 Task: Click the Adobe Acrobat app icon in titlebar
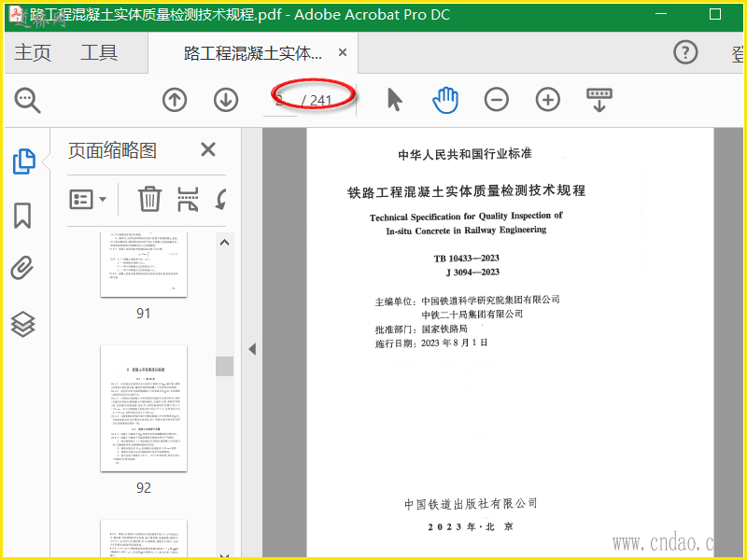[x=17, y=13]
